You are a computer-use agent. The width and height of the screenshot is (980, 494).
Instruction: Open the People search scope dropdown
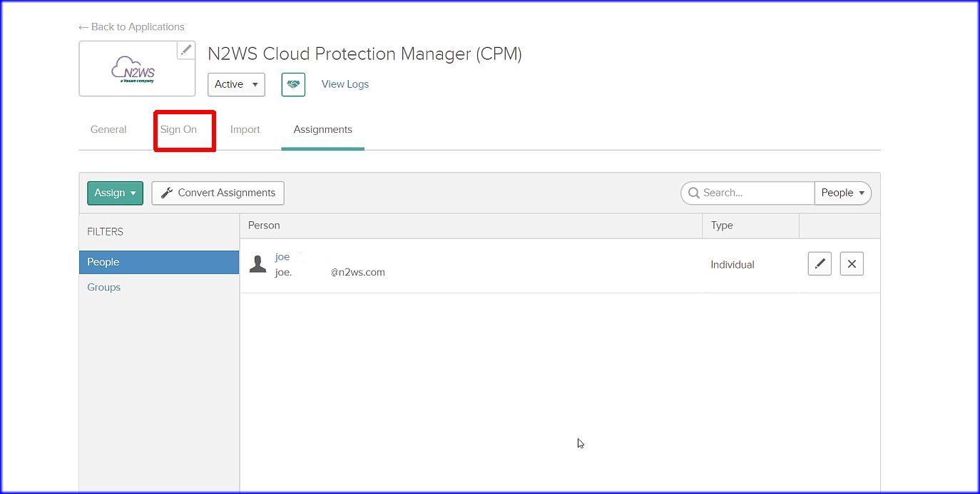pos(843,193)
